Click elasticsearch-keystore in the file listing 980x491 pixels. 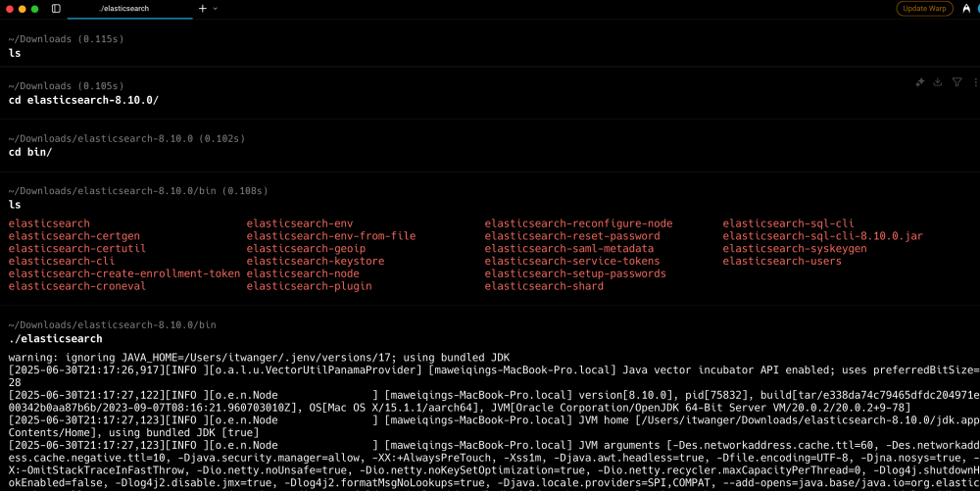[315, 262]
